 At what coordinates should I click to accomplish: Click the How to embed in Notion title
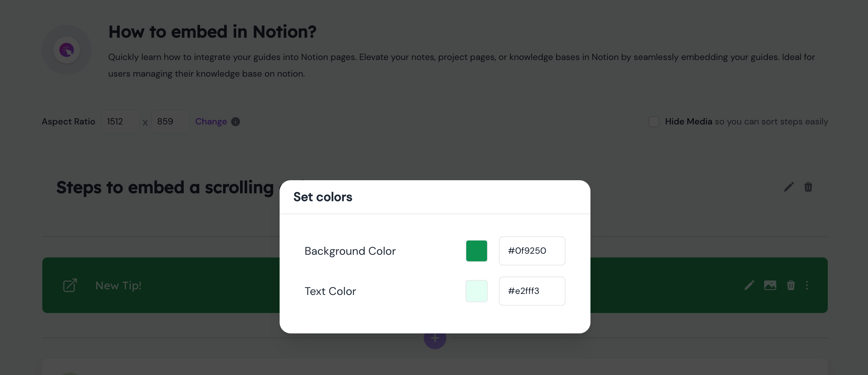(212, 32)
